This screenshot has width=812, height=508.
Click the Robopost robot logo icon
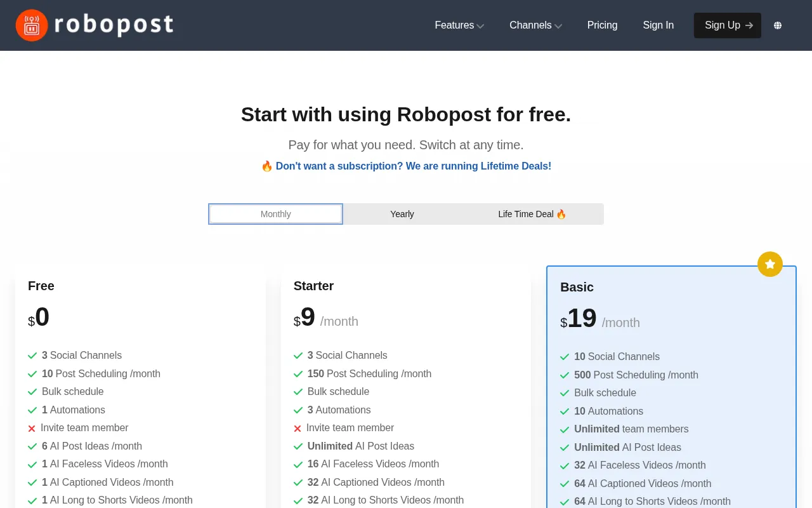click(x=32, y=25)
